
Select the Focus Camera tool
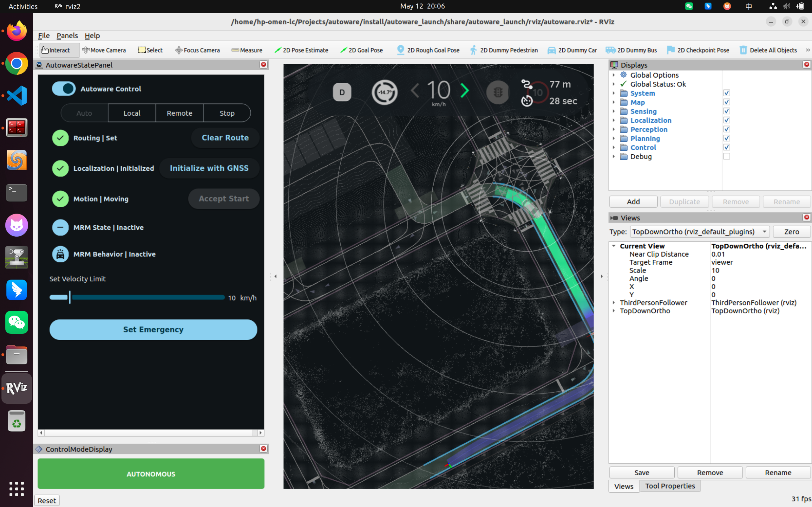[197, 50]
